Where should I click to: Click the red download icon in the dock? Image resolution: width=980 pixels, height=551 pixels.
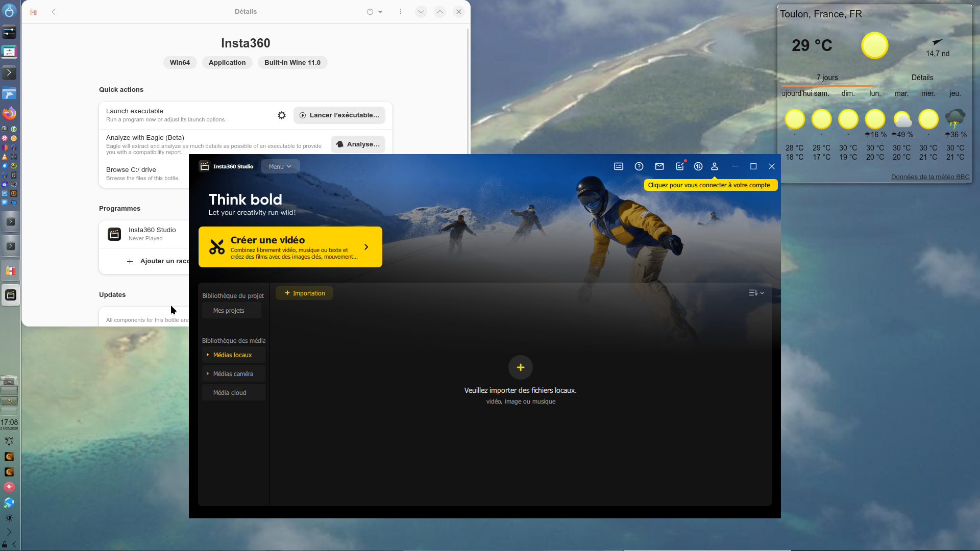(x=9, y=487)
